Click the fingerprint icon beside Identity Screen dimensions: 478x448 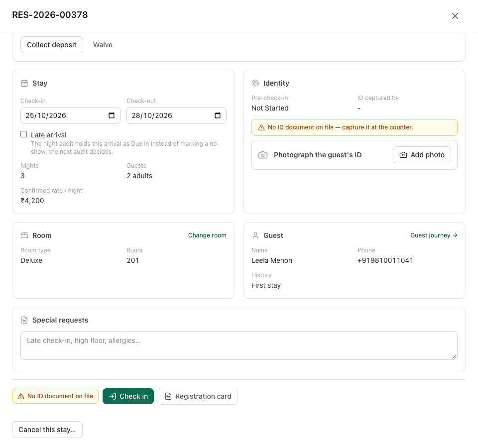[255, 83]
